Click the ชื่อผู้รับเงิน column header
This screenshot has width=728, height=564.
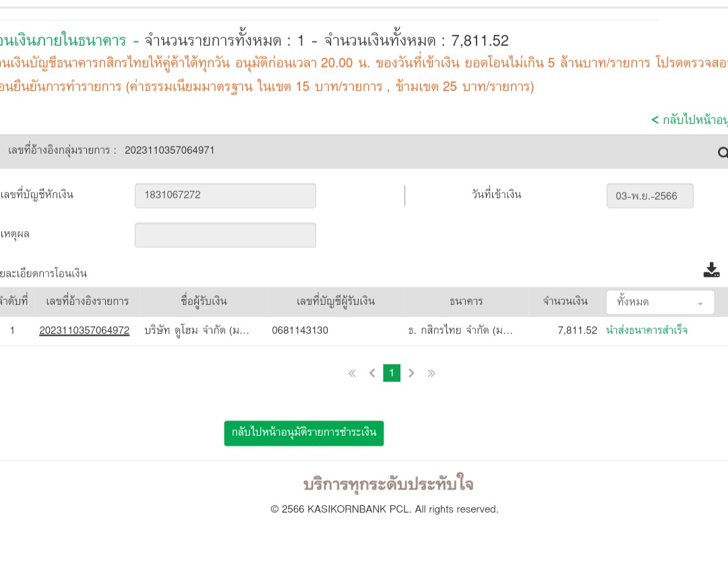pos(204,302)
